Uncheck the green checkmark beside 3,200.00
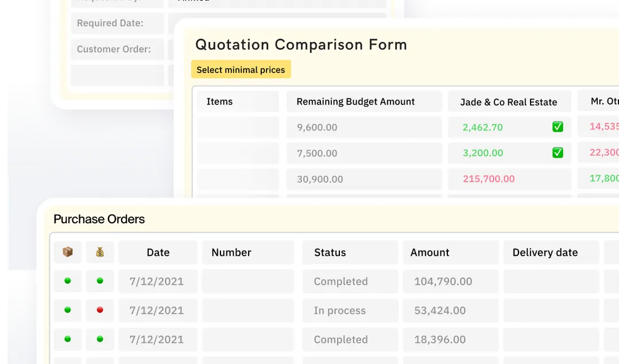This screenshot has width=619, height=364. 558,153
